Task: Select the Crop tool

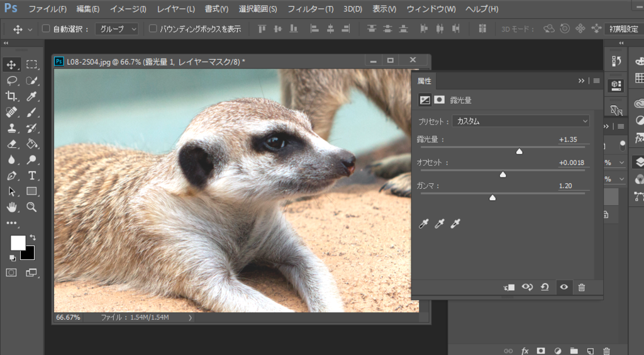Action: point(11,96)
